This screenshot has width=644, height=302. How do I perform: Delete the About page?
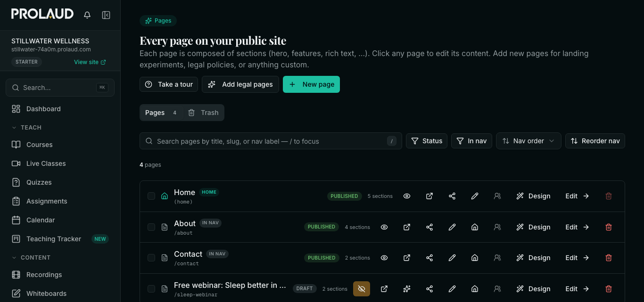pyautogui.click(x=609, y=227)
